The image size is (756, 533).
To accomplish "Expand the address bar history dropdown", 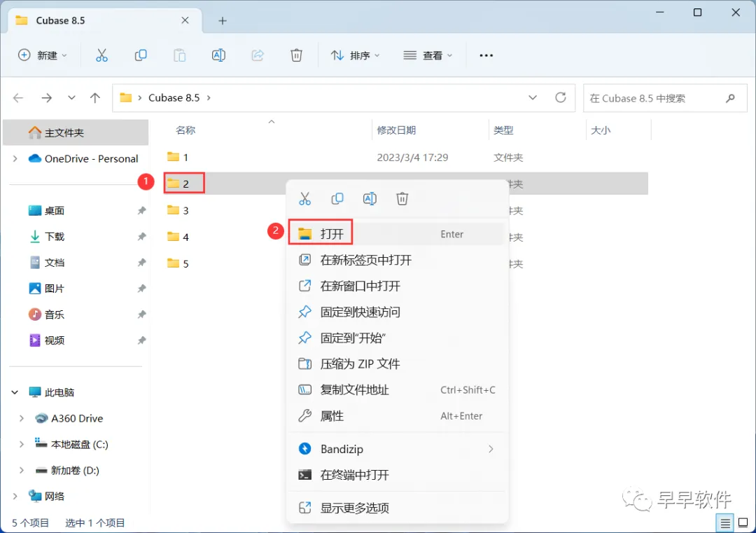I will (x=533, y=98).
